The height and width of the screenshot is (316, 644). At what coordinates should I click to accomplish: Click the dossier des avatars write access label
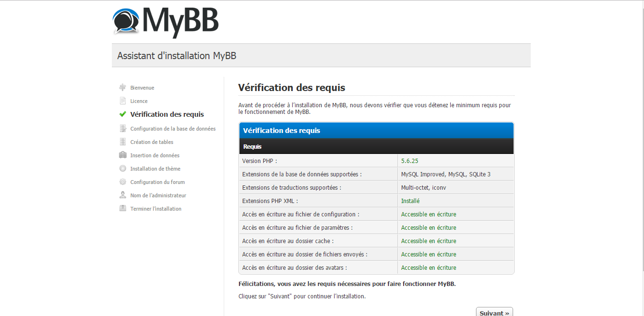[x=295, y=268]
